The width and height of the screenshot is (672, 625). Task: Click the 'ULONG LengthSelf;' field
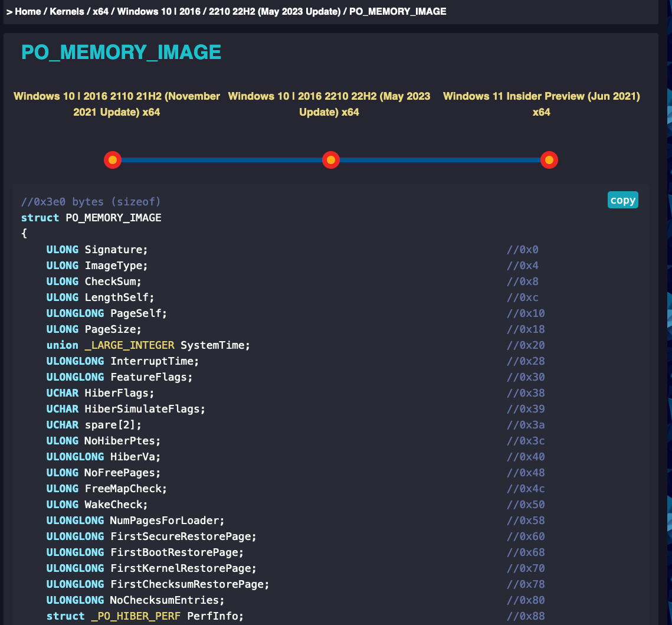click(100, 297)
